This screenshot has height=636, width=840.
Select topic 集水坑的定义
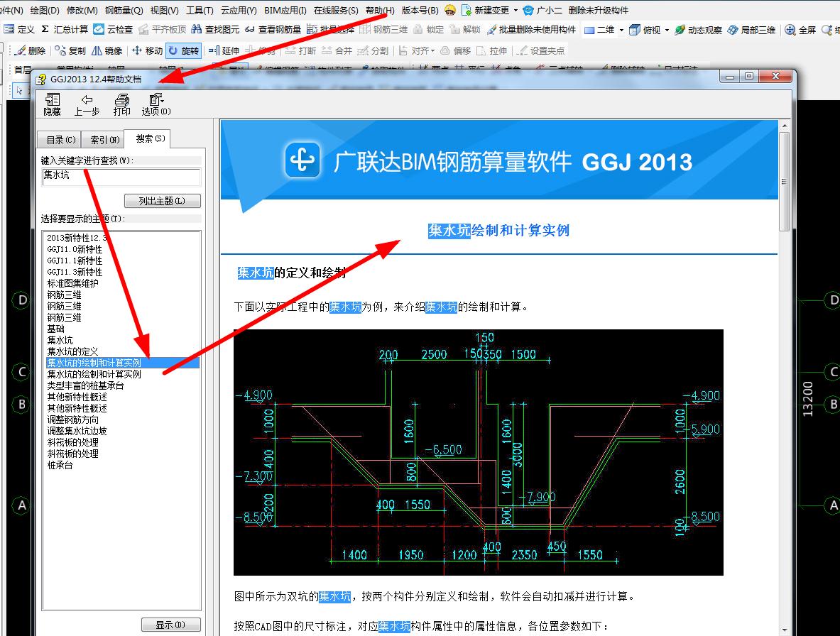click(73, 351)
